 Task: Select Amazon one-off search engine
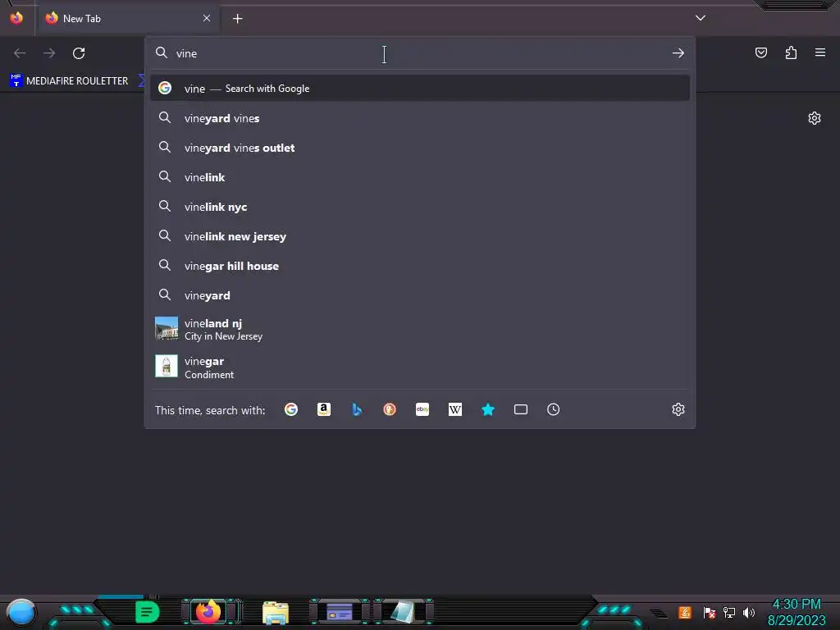(x=323, y=410)
